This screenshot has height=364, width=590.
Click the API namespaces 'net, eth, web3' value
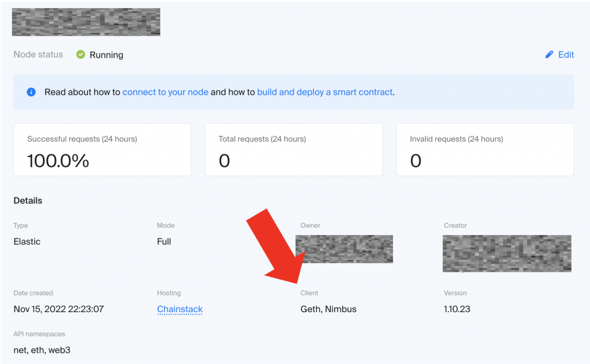pyautogui.click(x=42, y=350)
